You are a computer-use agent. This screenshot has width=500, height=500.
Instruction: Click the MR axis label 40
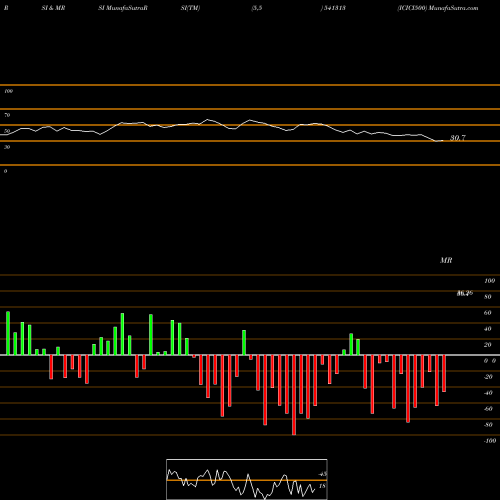click(x=488, y=329)
